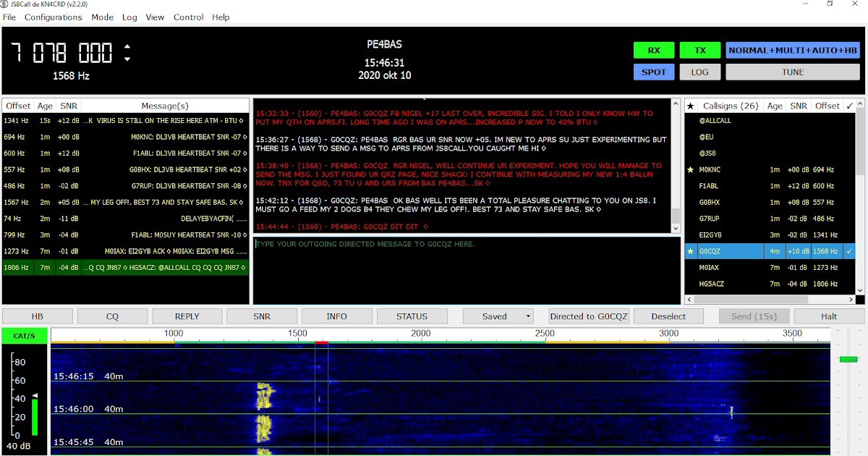Viewport: 868px width, 456px height.
Task: Open the Control menu
Action: click(x=188, y=17)
